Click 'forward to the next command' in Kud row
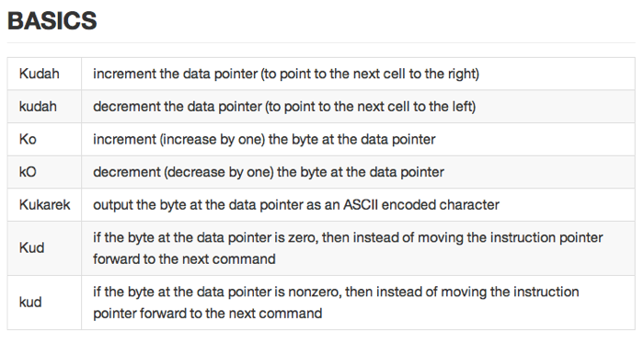This screenshot has height=344, width=644. point(184,259)
